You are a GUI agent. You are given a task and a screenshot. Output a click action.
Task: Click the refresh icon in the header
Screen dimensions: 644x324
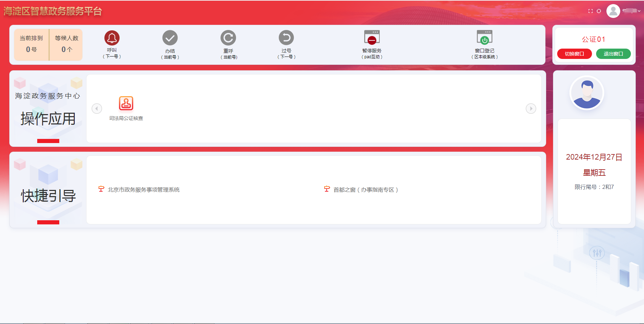click(599, 11)
